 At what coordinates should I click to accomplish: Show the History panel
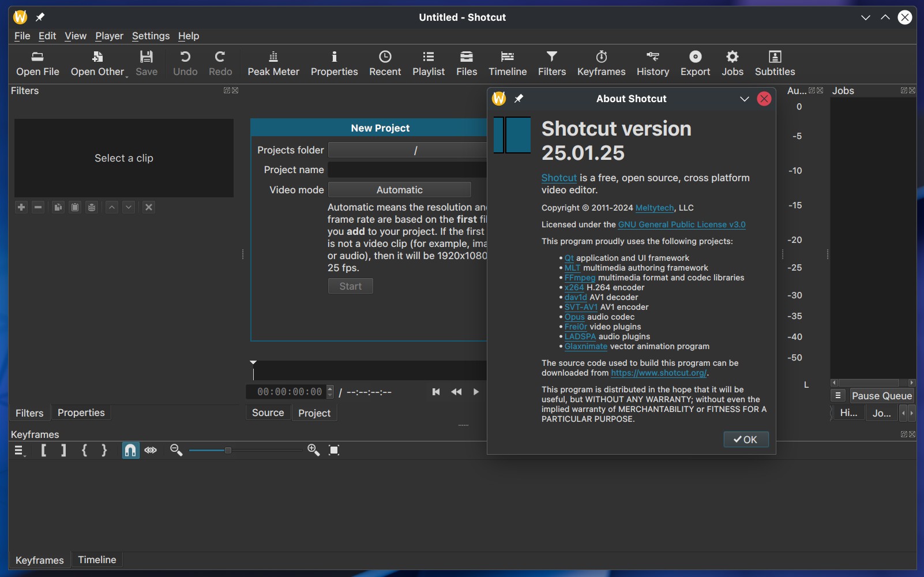click(653, 63)
